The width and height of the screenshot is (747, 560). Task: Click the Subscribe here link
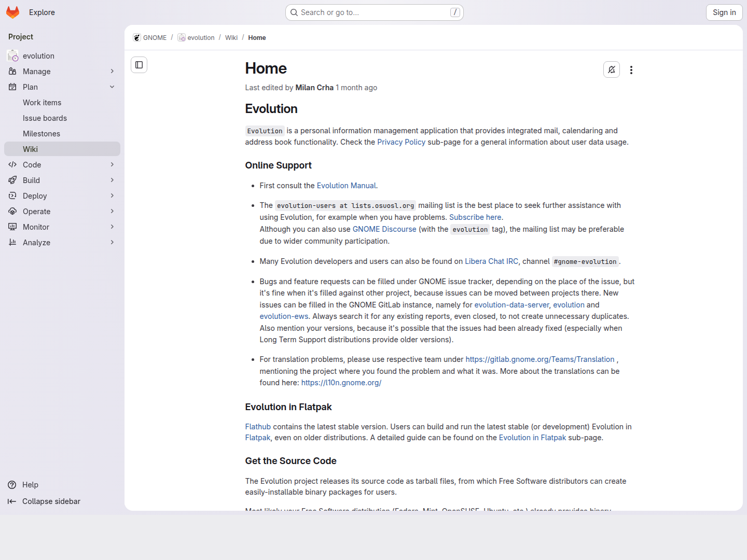475,217
